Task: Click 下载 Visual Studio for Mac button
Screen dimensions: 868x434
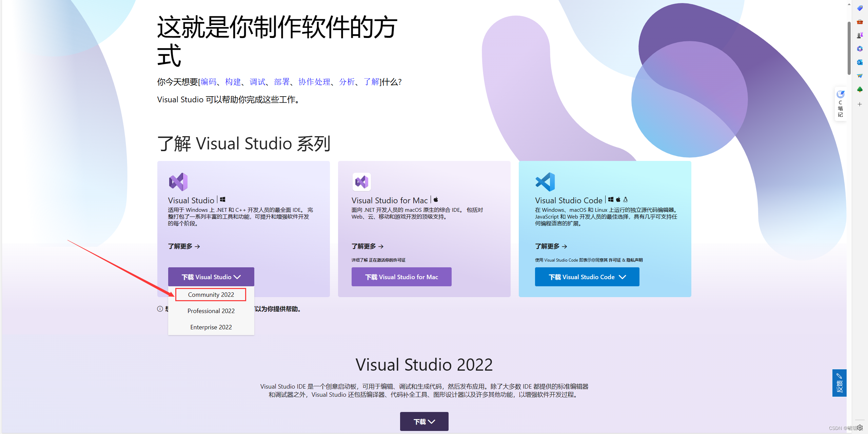Action: 401,277
